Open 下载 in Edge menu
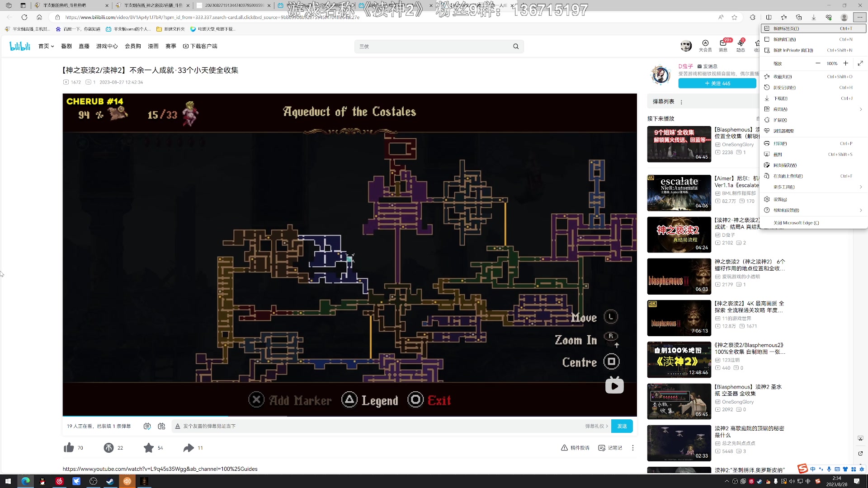This screenshot has width=868, height=488. (x=814, y=98)
